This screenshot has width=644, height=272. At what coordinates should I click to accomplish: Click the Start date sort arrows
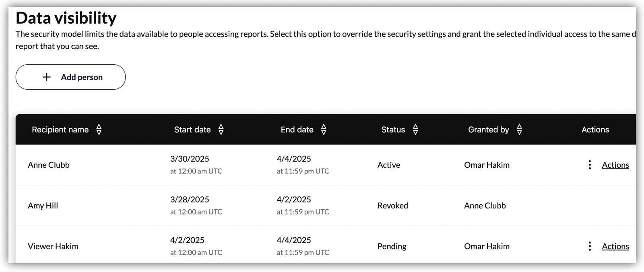(x=221, y=130)
